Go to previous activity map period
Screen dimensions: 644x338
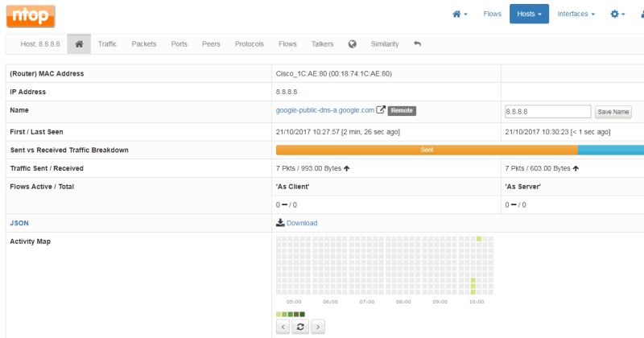click(283, 327)
